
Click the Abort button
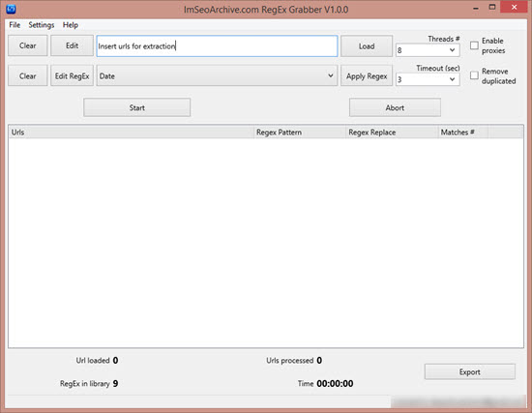[x=395, y=107]
